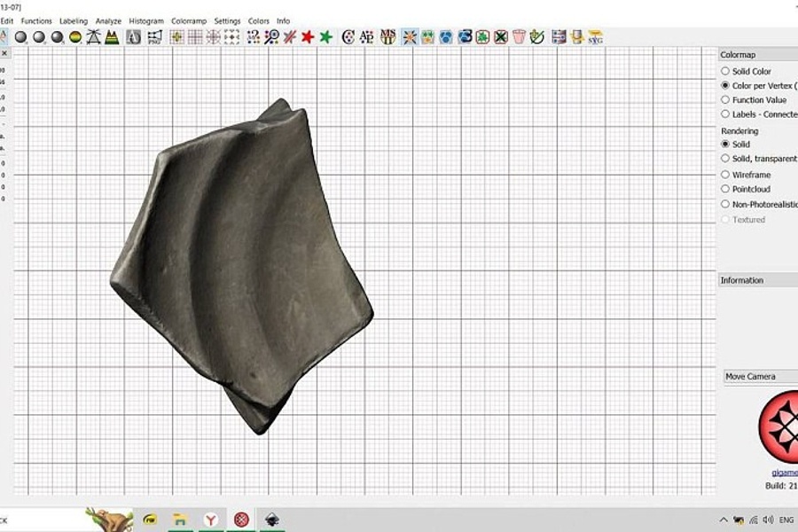Open the Move Camera mode dropdown
Screen dimensions: 798x532
(761, 376)
